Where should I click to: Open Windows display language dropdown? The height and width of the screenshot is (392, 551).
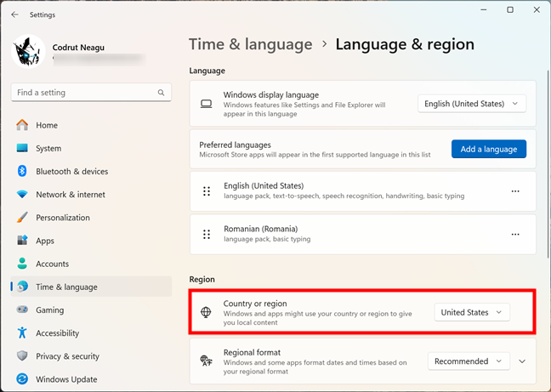coord(472,104)
